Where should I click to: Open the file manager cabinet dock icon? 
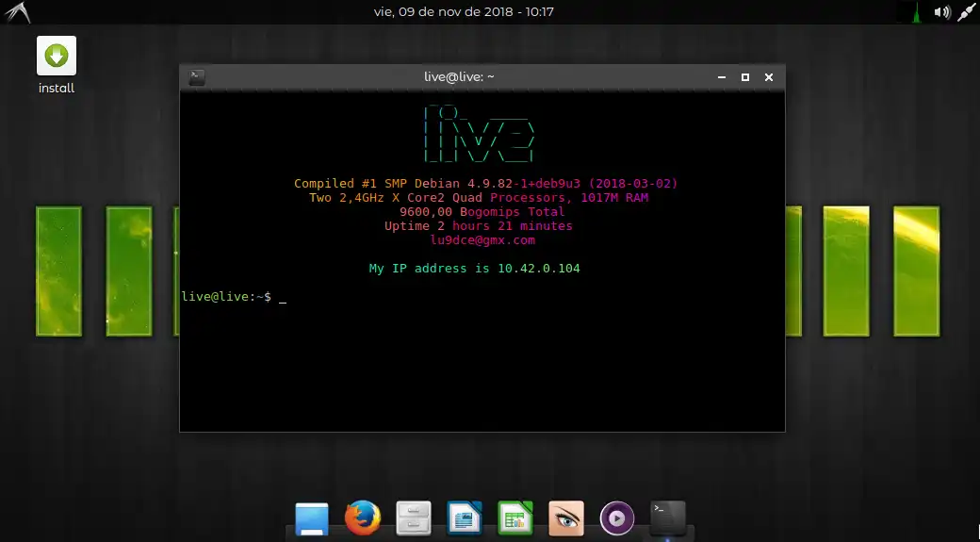(x=414, y=517)
